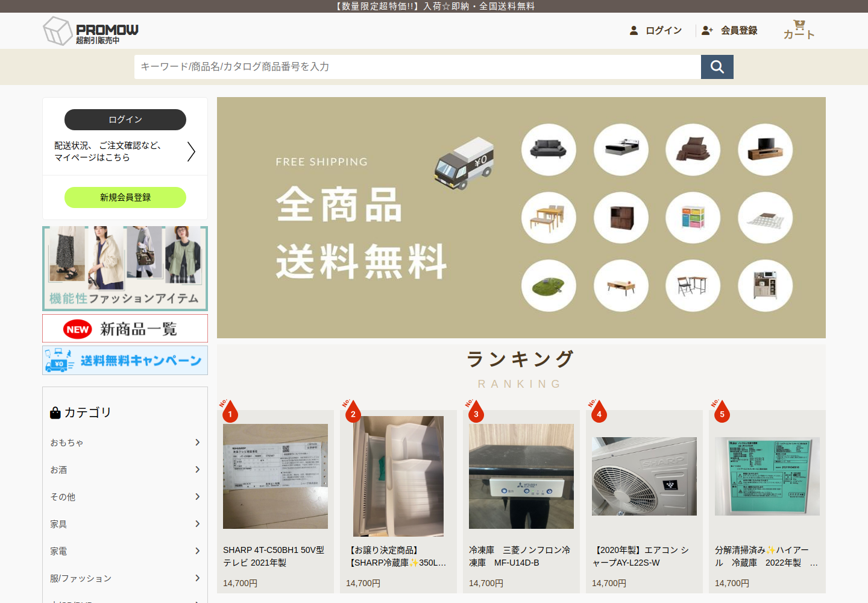Open rank 3 Mitsubishi freezer product image
Image resolution: width=868 pixels, height=603 pixels.
pos(521,476)
